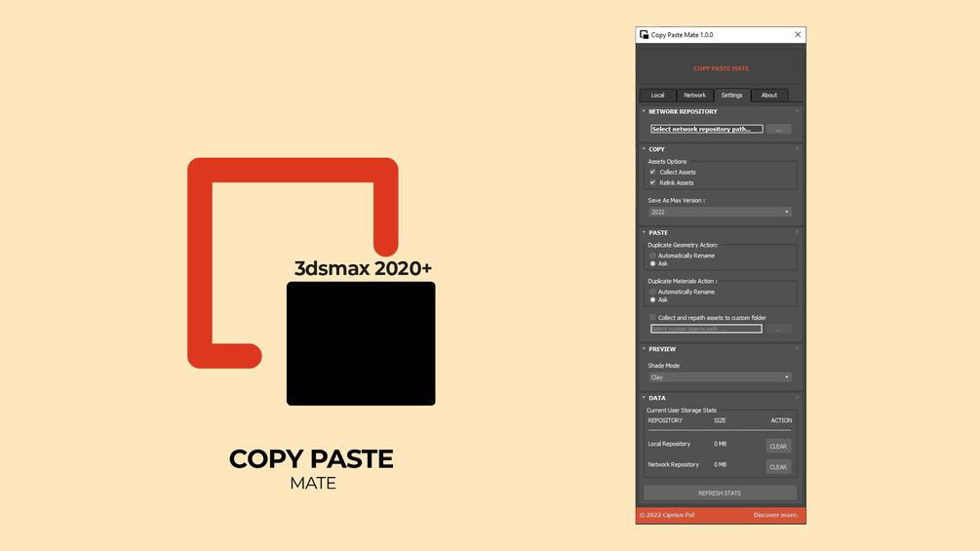Clear the Local Repository
The height and width of the screenshot is (551, 980).
779,446
